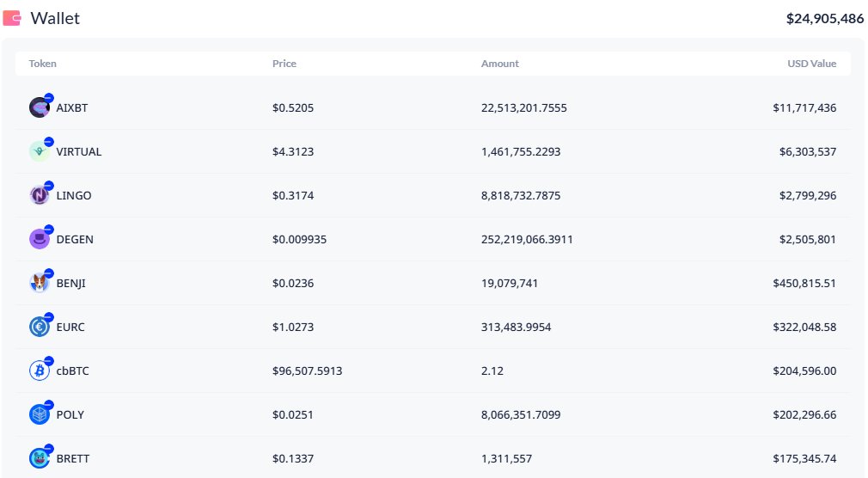Click the amount 8,818,732.7875
This screenshot has height=478, width=868.
pos(520,195)
